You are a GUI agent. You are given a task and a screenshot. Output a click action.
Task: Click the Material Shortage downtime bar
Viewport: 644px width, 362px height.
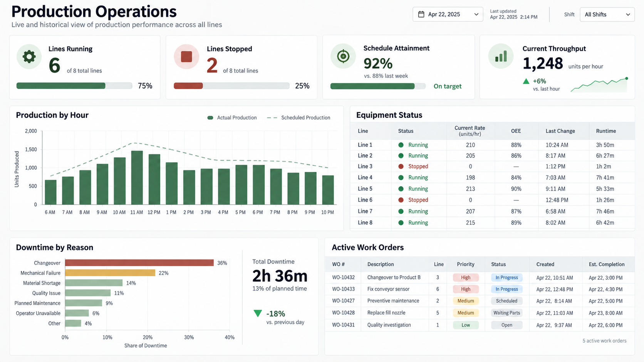[x=94, y=283]
